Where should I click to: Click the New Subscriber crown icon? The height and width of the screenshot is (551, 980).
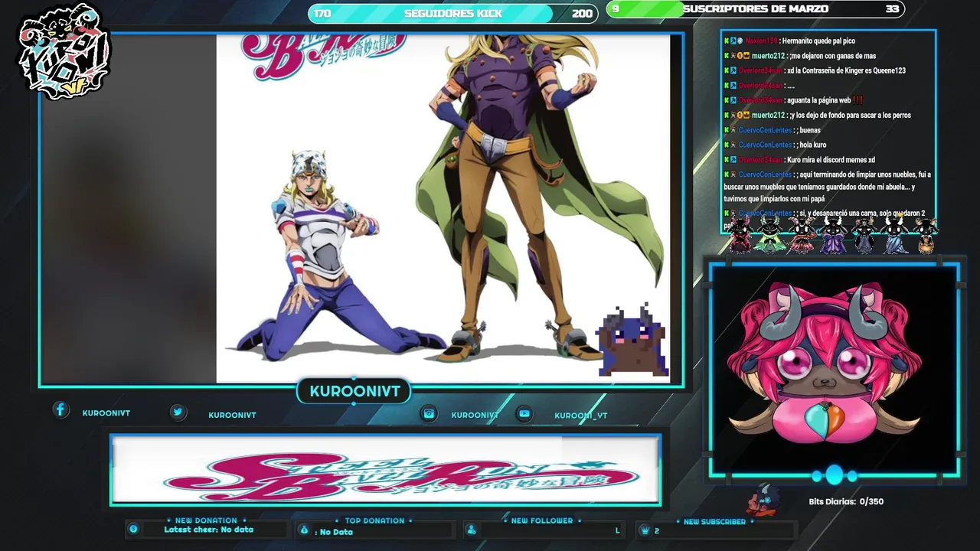pyautogui.click(x=645, y=530)
